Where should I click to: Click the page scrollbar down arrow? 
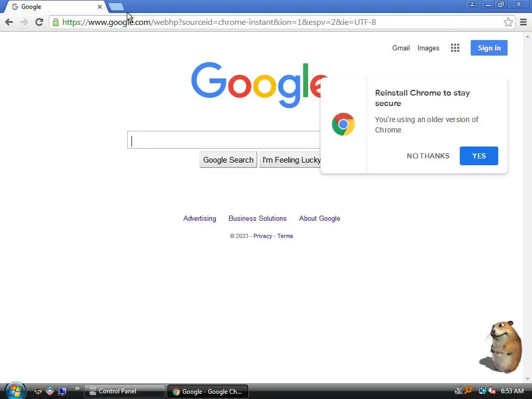pos(527,379)
